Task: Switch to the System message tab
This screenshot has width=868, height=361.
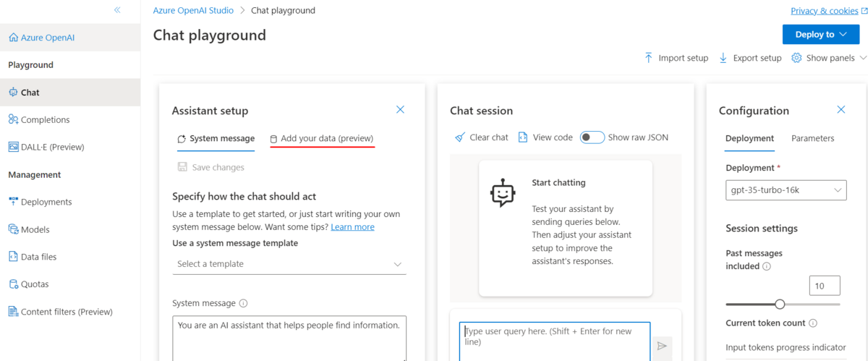Action: point(216,138)
